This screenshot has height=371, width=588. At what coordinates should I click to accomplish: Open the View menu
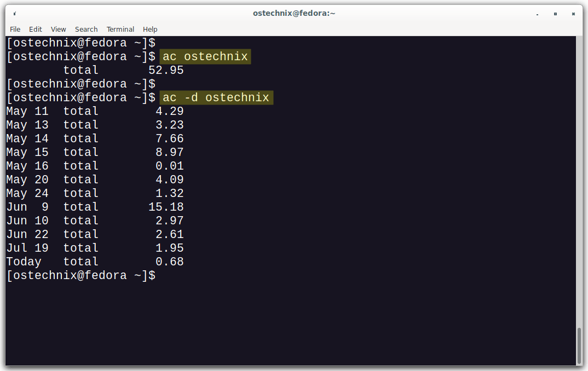(x=58, y=29)
